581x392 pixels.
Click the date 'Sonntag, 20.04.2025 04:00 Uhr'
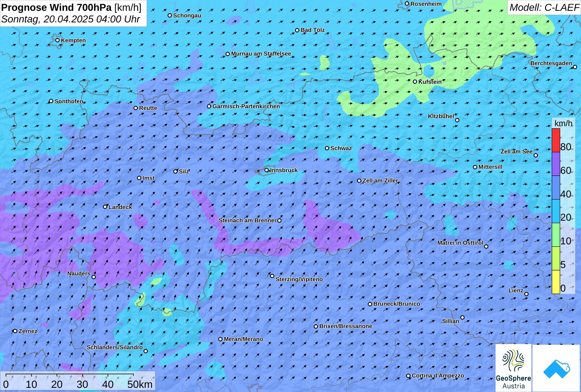pos(71,19)
